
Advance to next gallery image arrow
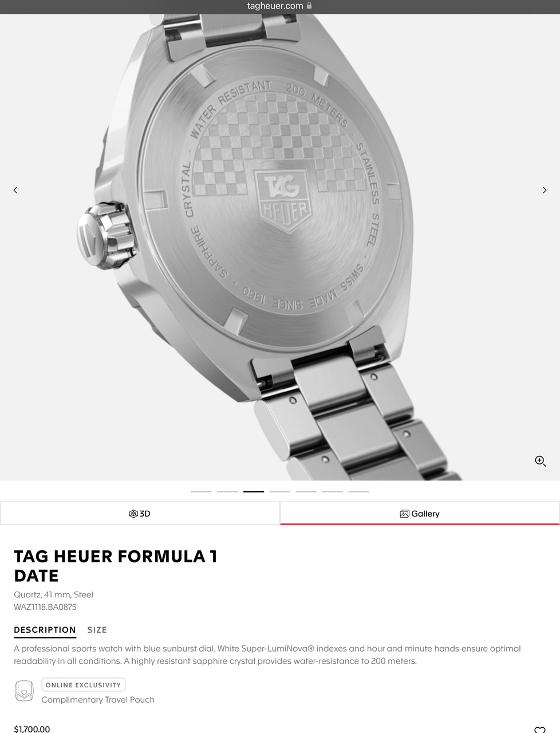(545, 190)
